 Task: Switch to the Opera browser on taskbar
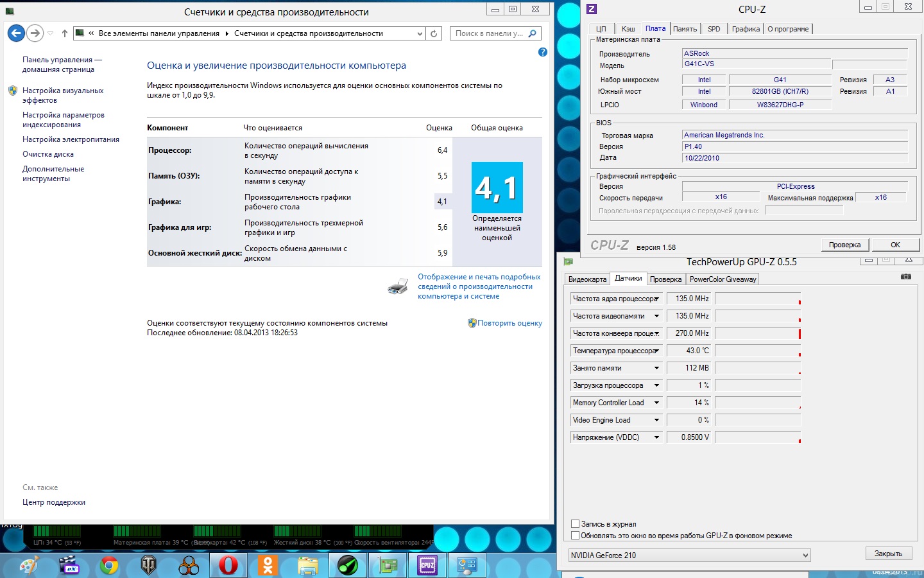pyautogui.click(x=228, y=566)
